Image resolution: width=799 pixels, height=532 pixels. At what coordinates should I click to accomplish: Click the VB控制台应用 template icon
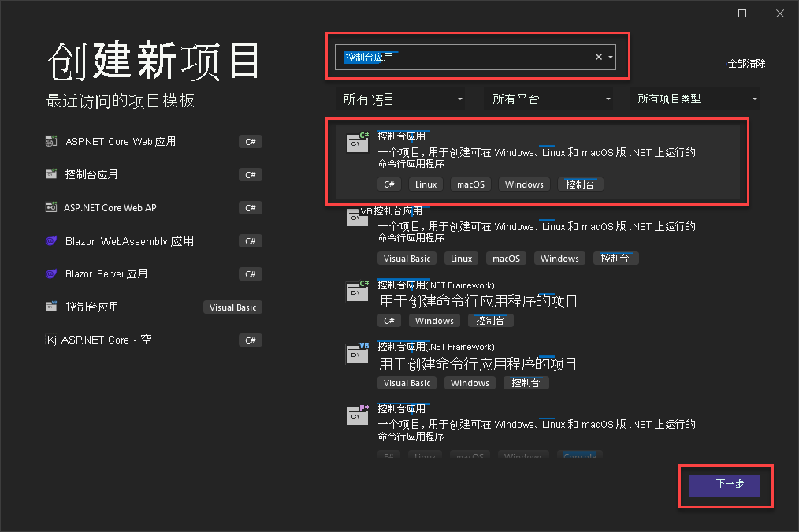[358, 218]
